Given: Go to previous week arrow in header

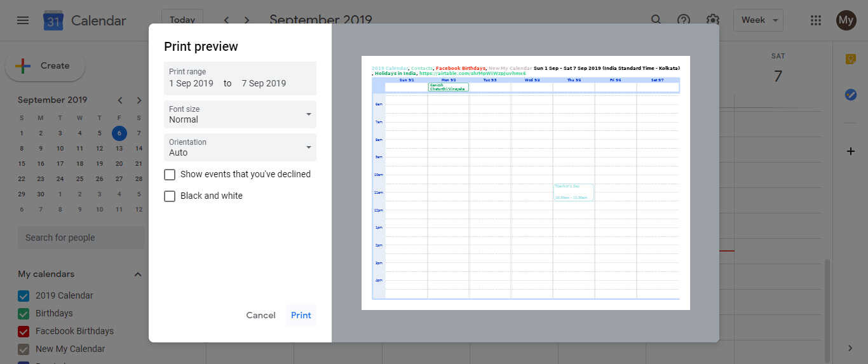Looking at the screenshot, I should (226, 20).
